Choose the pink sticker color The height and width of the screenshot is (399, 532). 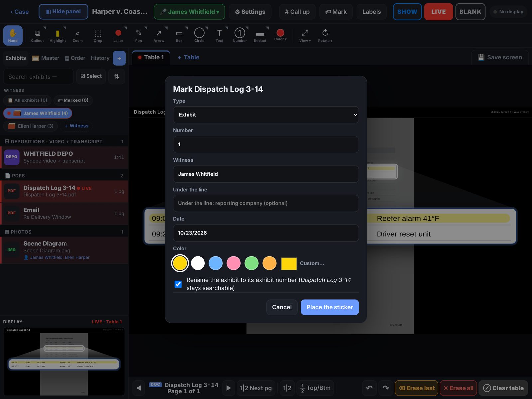coord(234,263)
